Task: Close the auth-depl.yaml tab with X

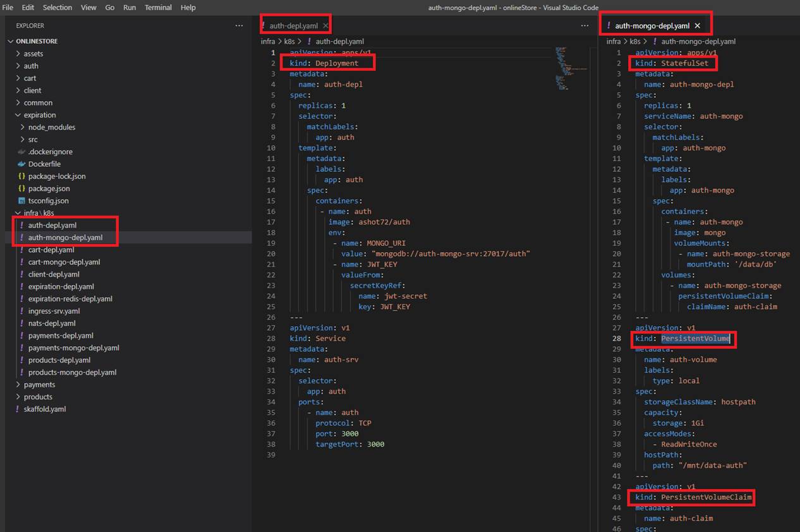Action: pyautogui.click(x=325, y=26)
